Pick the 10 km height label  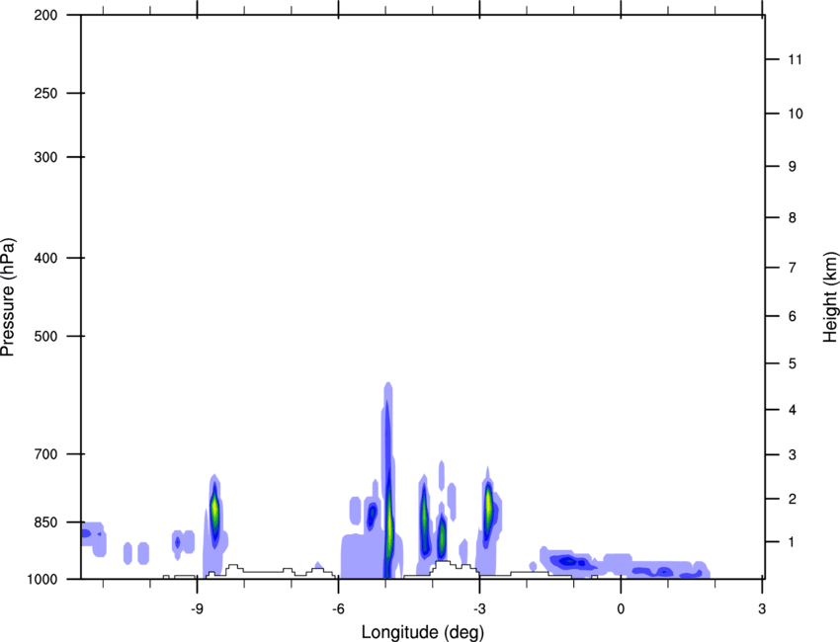[x=796, y=114]
